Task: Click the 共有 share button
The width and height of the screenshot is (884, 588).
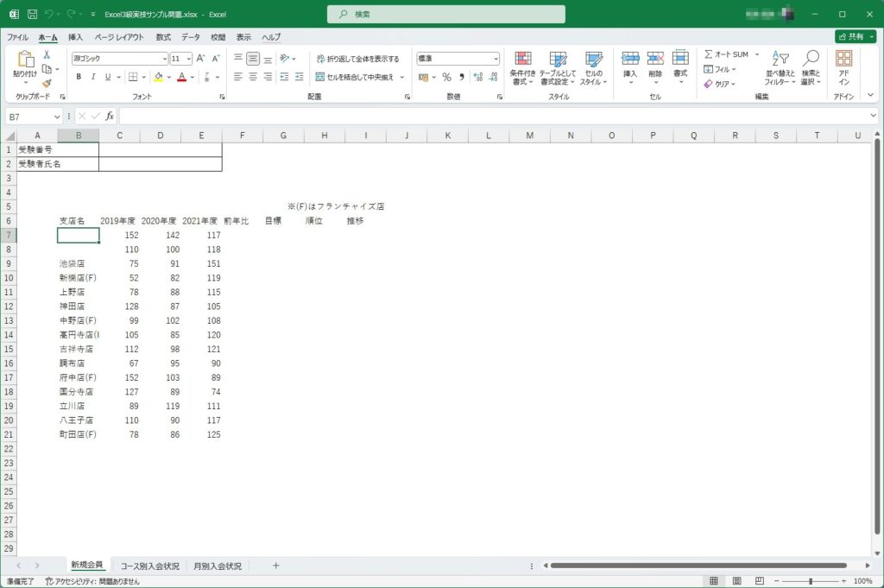Action: click(855, 37)
